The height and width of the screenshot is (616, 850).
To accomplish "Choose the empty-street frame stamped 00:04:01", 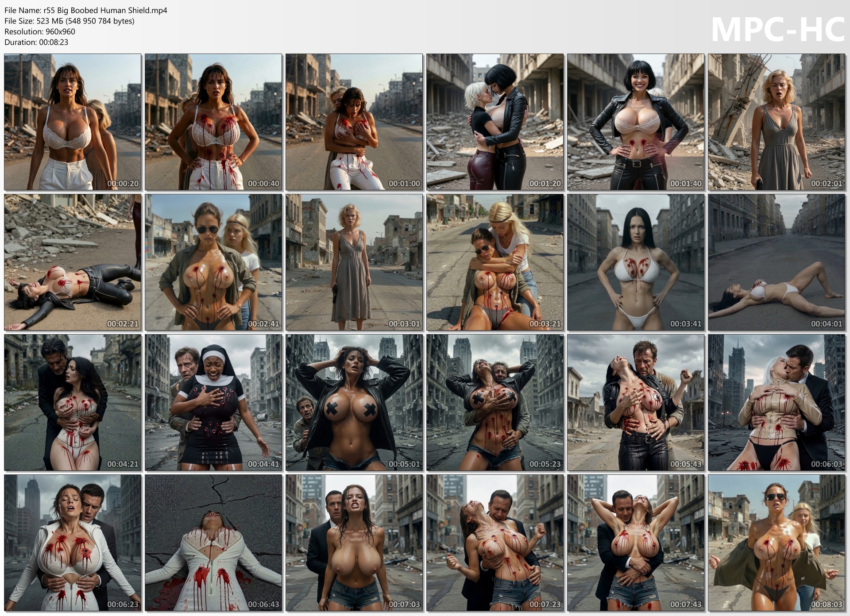I will coord(777,262).
